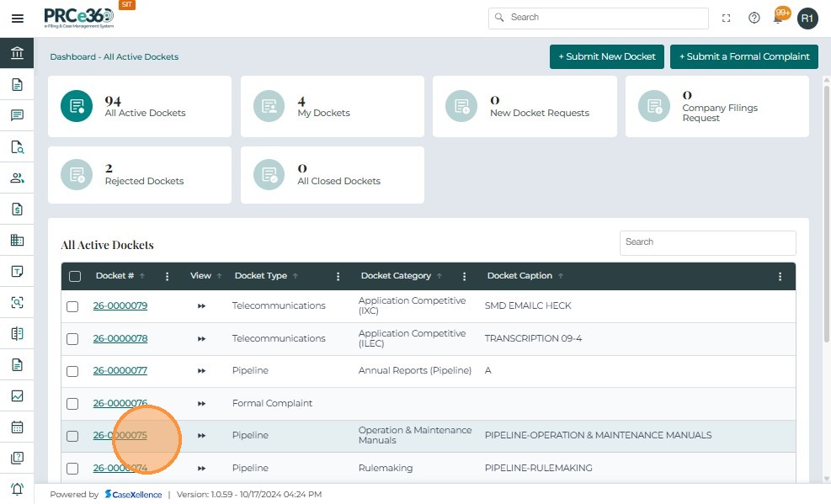Select the My Dockets card
The height and width of the screenshot is (504, 831).
[x=332, y=107]
